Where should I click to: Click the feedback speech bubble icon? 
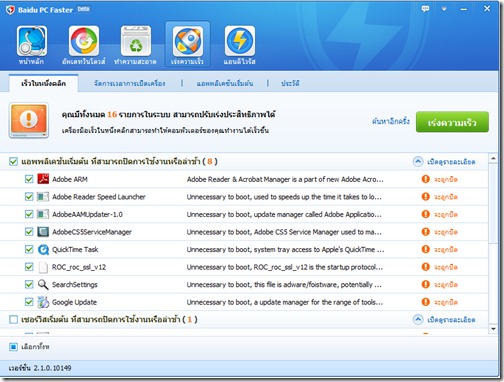425,9
